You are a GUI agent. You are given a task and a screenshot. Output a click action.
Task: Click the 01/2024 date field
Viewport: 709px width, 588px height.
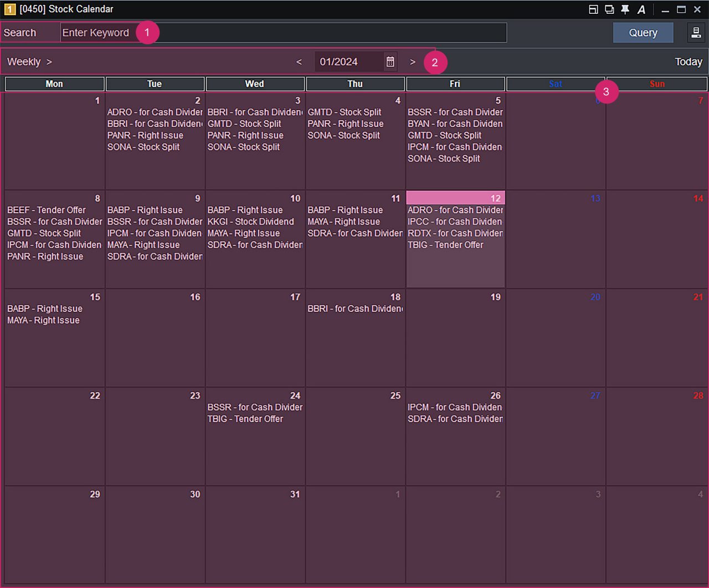point(348,61)
